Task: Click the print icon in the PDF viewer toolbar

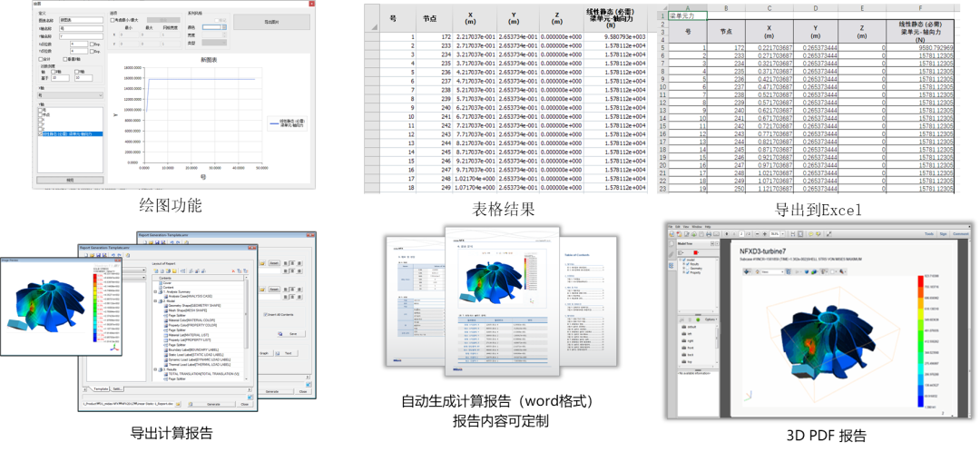Action: pyautogui.click(x=709, y=234)
